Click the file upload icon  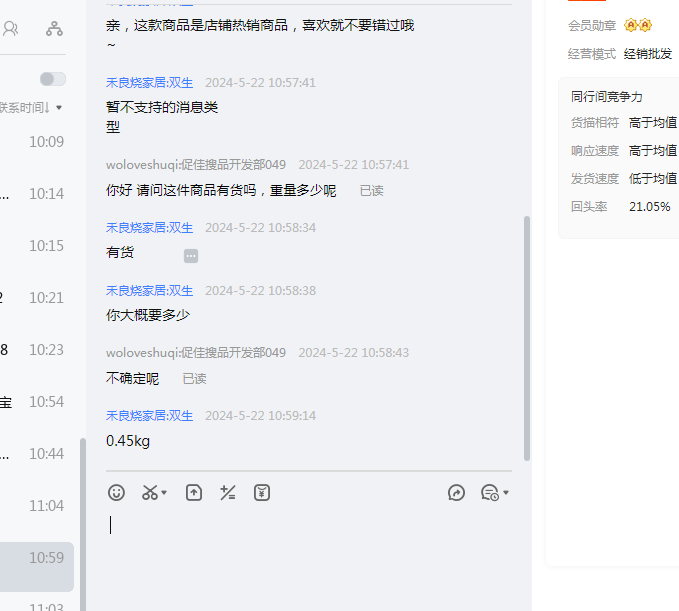click(194, 492)
